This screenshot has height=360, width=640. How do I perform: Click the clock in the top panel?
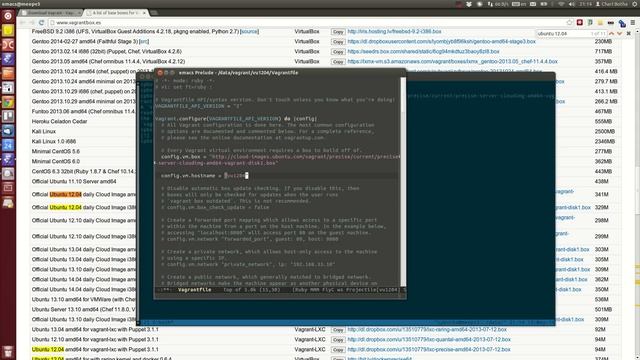click(x=585, y=4)
